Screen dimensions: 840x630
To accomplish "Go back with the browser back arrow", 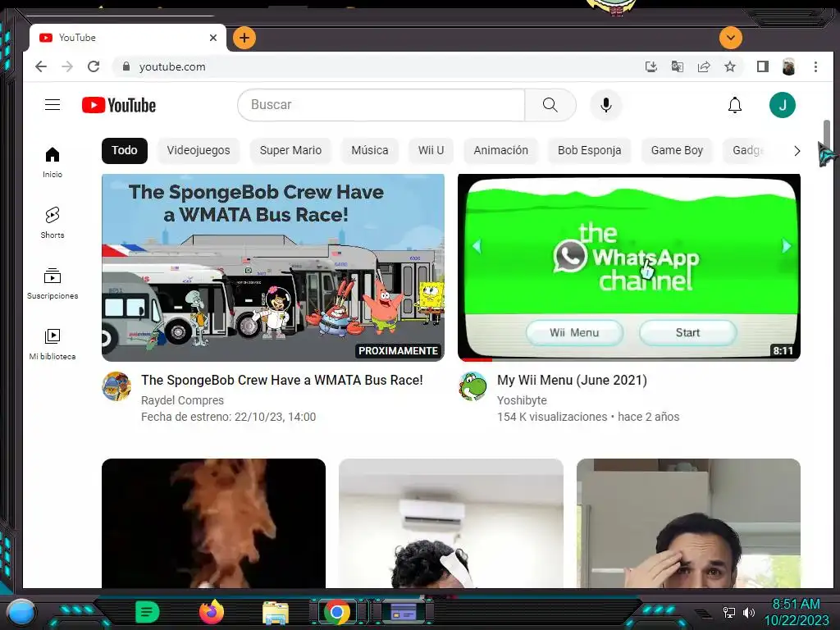I will [x=41, y=66].
